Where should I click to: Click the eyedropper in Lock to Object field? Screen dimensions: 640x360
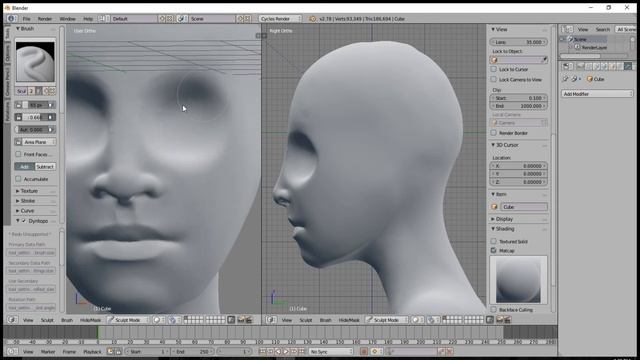pos(544,60)
